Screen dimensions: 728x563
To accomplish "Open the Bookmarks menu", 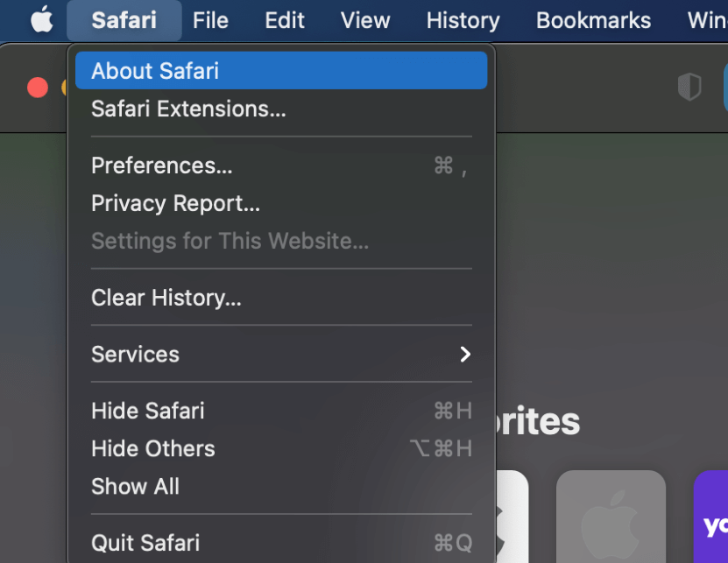I will (x=593, y=19).
